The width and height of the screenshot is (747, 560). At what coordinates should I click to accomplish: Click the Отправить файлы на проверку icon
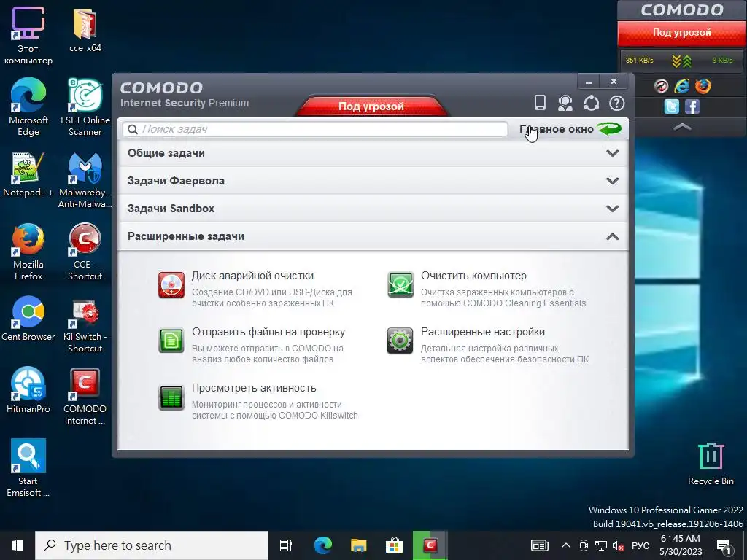pos(171,341)
